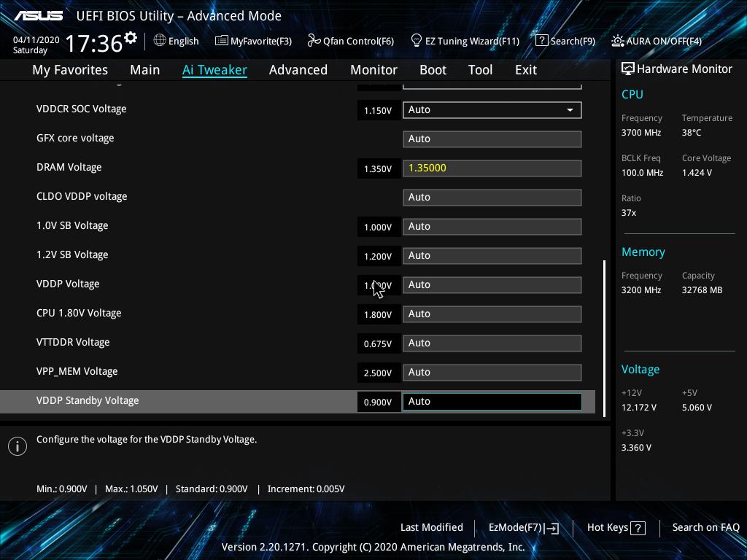Edit the DRAM Voltage 1.35000 field

[x=492, y=168]
